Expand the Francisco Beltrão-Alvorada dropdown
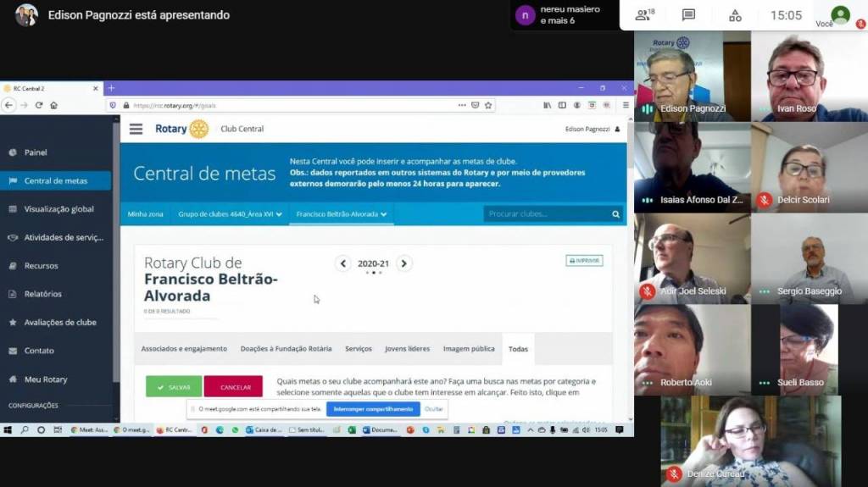The image size is (868, 487). [342, 214]
